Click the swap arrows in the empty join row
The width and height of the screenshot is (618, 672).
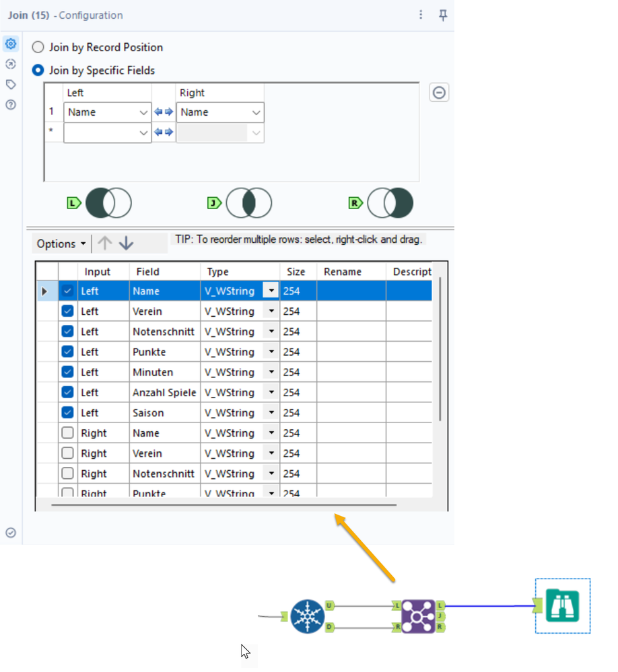coord(164,132)
